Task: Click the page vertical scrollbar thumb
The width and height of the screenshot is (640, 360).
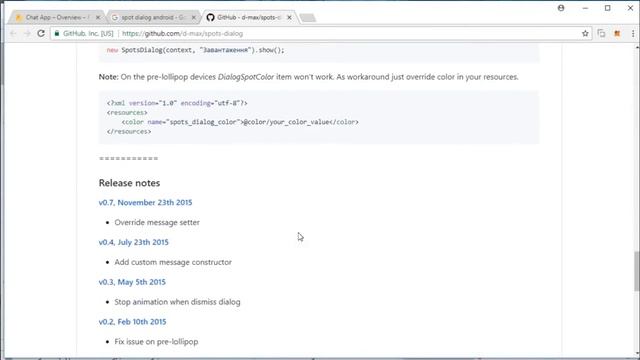Action: pos(636,271)
